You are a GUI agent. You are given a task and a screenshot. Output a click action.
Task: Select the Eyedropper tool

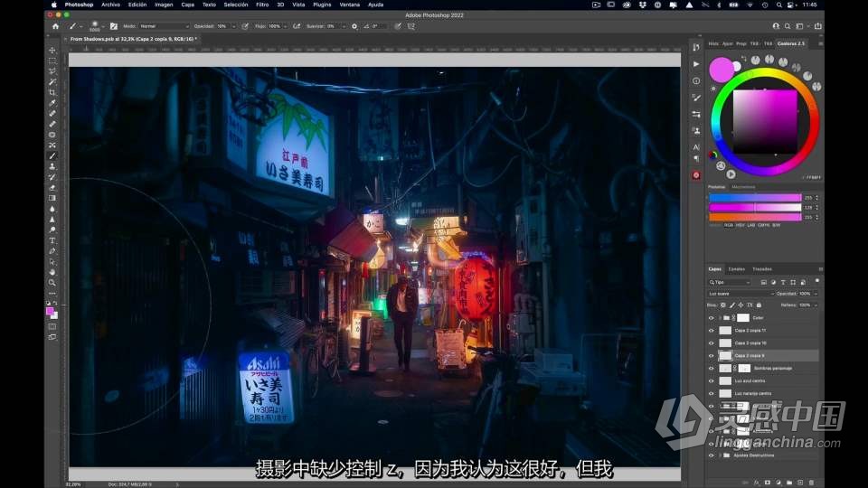[52, 103]
